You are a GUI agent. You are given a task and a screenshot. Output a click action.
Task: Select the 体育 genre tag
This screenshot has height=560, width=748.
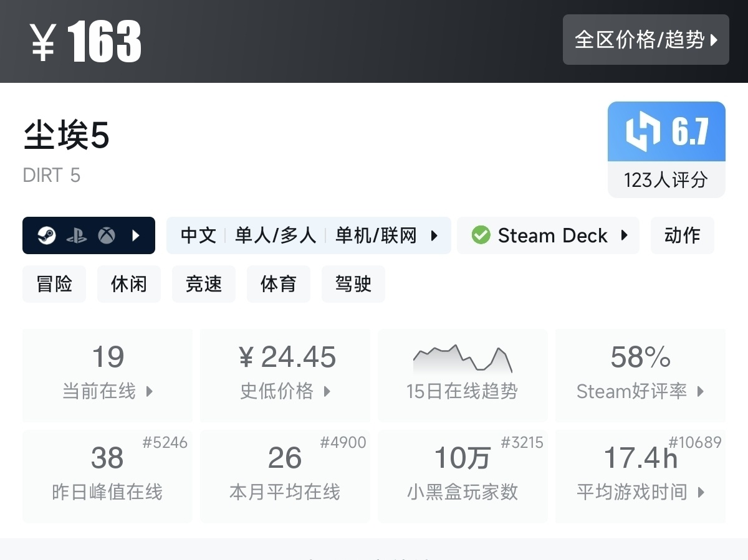279,284
